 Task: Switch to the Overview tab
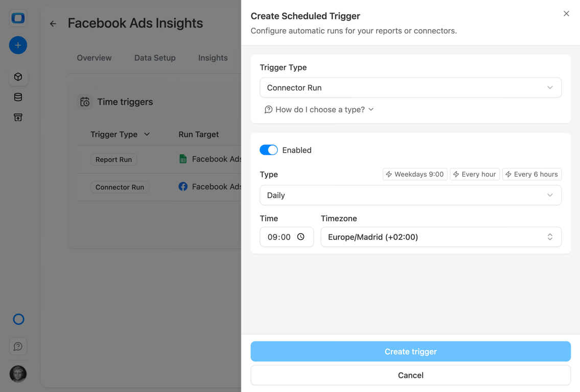tap(94, 58)
